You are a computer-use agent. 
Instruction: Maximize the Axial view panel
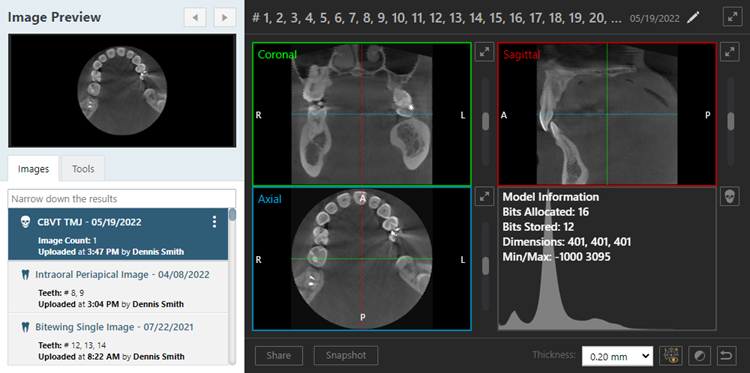point(485,197)
